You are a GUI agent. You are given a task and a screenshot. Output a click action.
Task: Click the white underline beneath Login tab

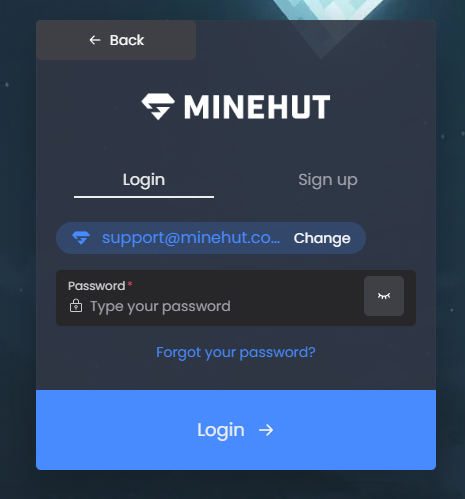(x=144, y=197)
